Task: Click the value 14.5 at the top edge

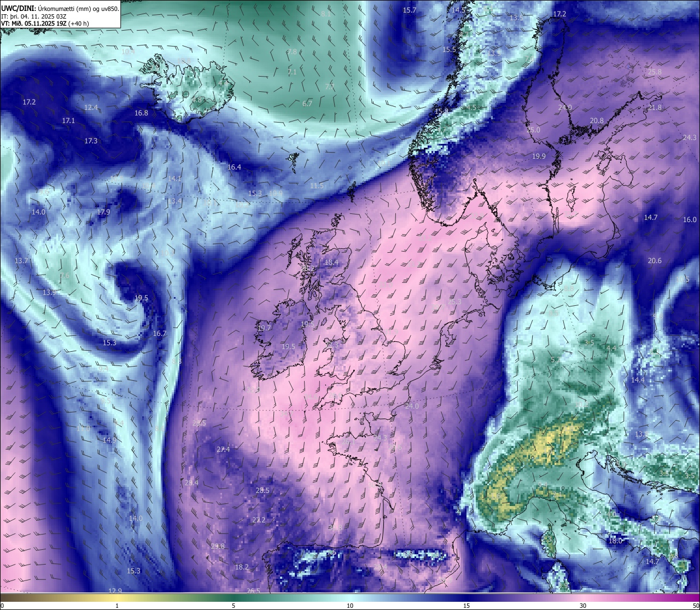Action: (x=458, y=10)
